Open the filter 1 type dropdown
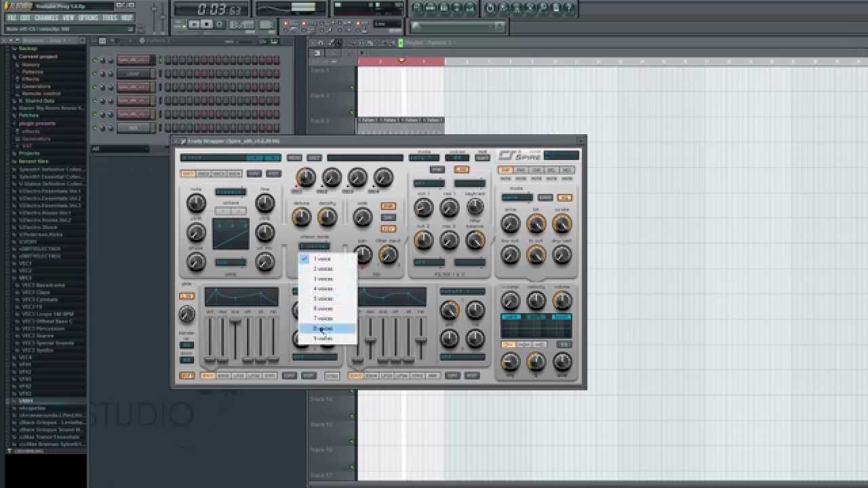868x488 pixels. (x=429, y=183)
